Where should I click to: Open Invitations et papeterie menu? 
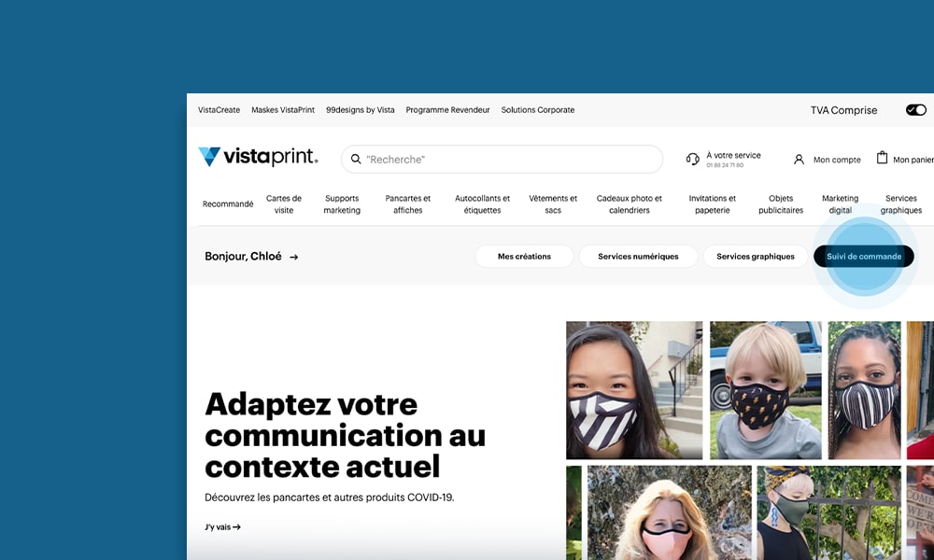(x=712, y=204)
